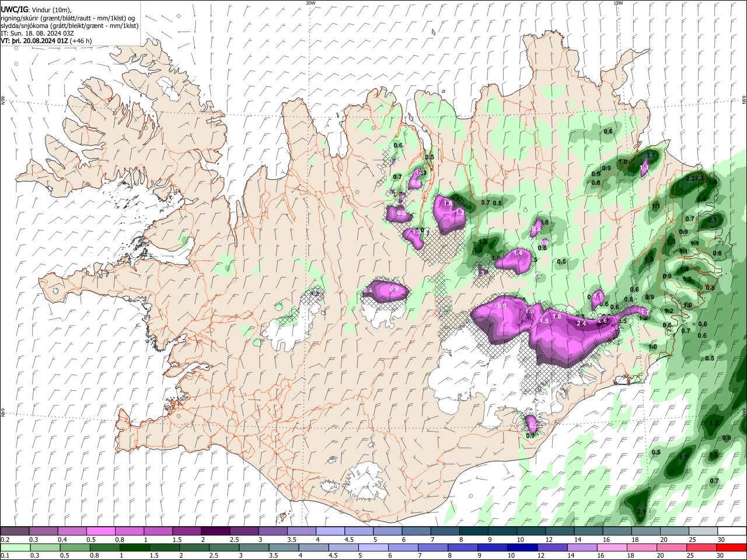Click valid time 'VT: þri. 20.08.2024 01Z'

[x=34, y=41]
